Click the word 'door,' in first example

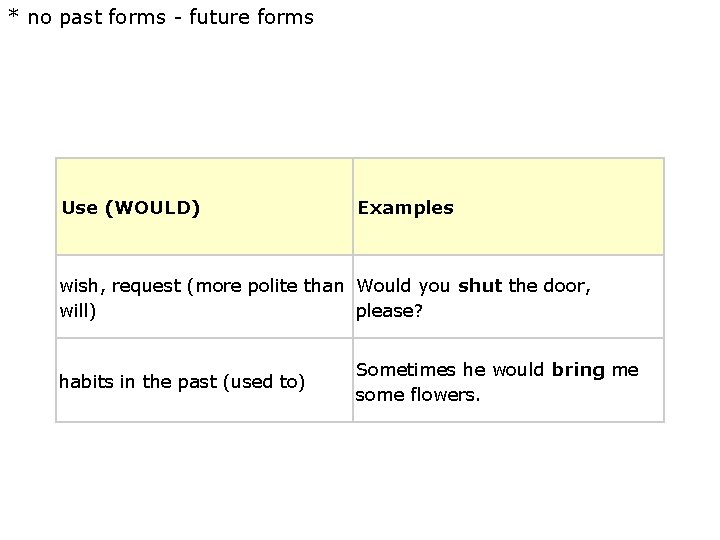567,286
